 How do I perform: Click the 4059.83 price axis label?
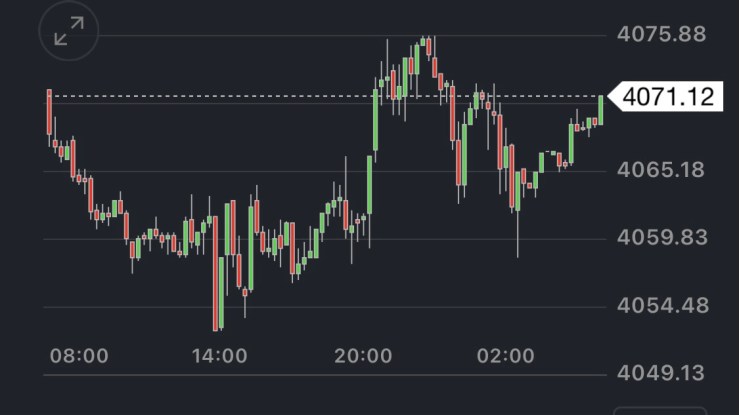point(663,237)
